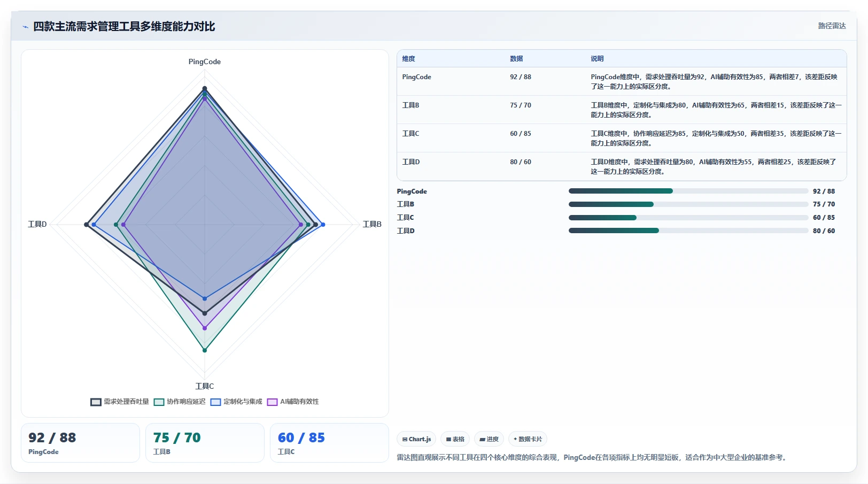Toggle the 需求处理吞吐量 legend entry
The image size is (868, 484).
click(120, 402)
